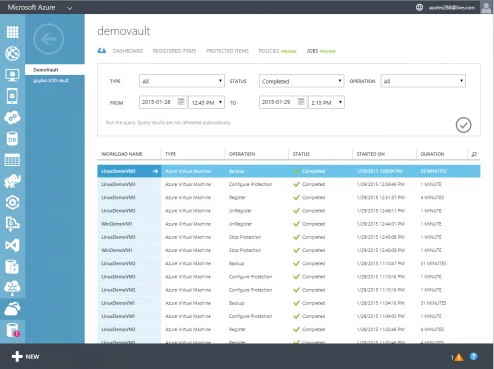
Task: Run the query with checkmark circle button
Action: (463, 125)
